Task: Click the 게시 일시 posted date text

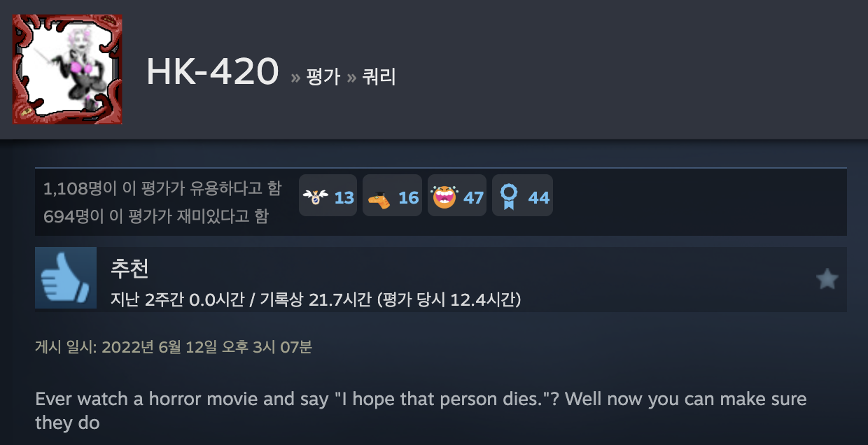Action: [174, 347]
